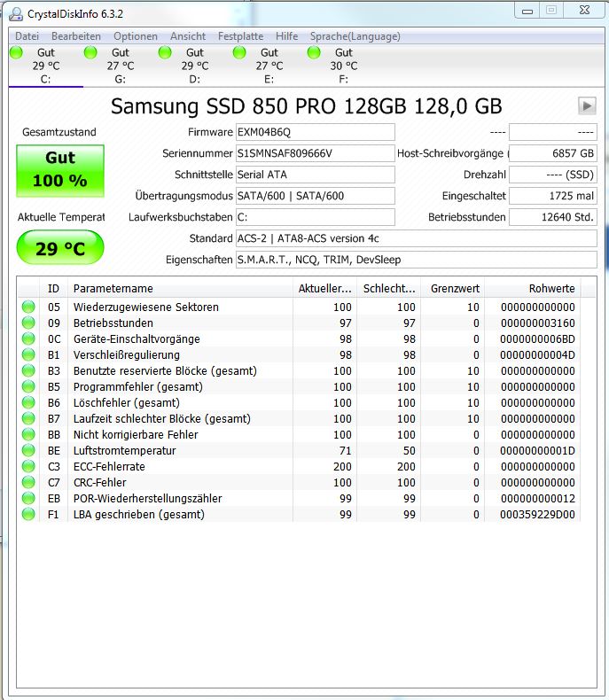Click the green status icon for drive G:

[90, 52]
